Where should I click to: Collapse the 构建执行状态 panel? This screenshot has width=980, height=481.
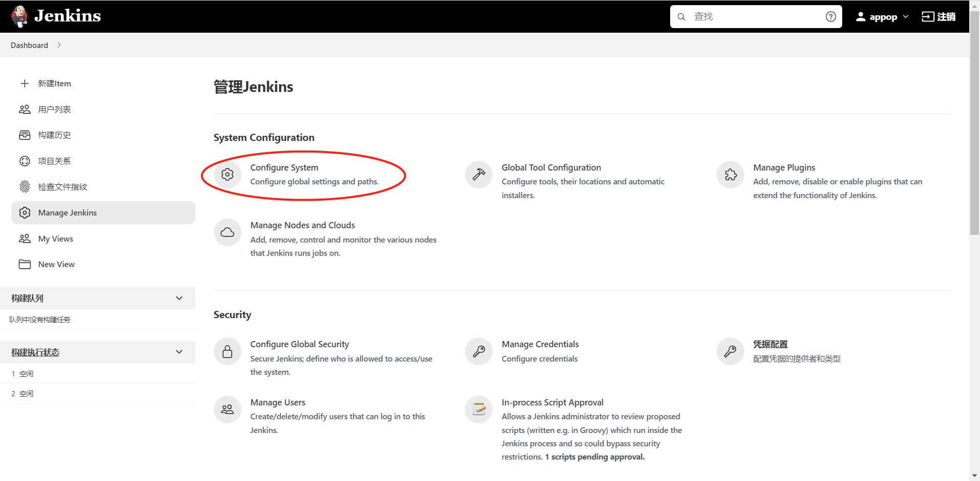tap(179, 352)
